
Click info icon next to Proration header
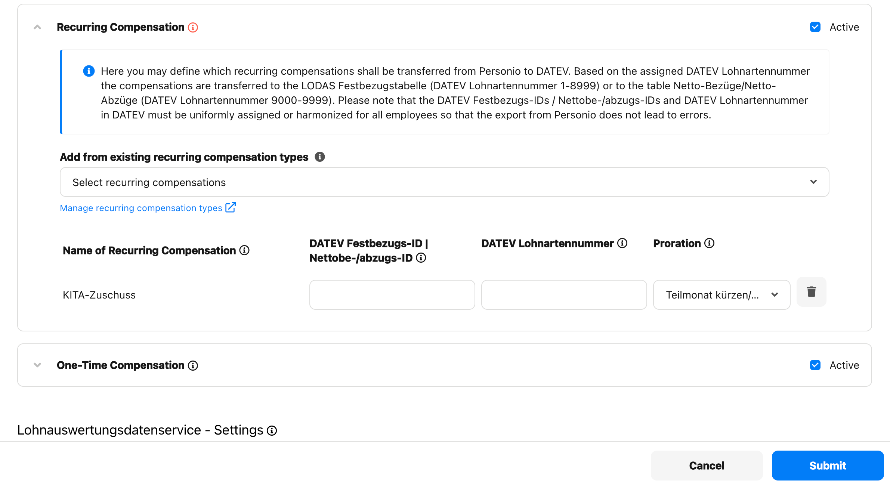(709, 243)
